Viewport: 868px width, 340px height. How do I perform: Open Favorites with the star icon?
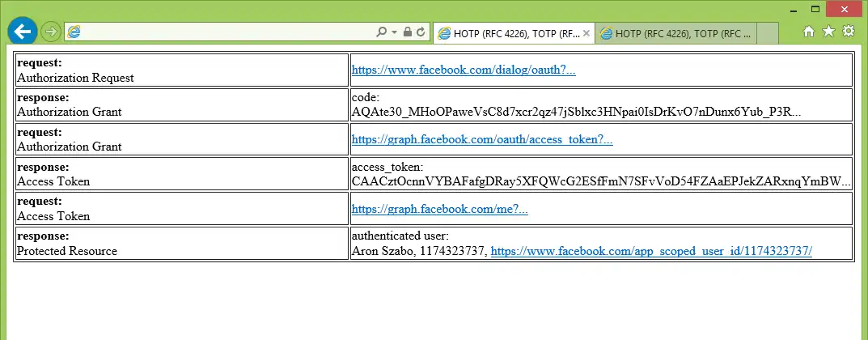click(828, 32)
